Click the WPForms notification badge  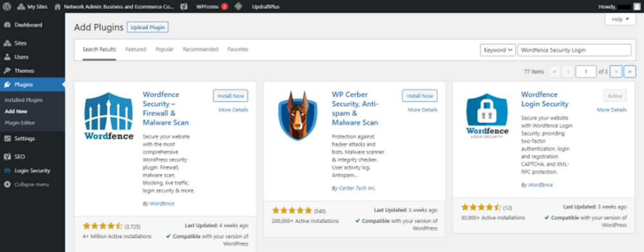pyautogui.click(x=224, y=6)
